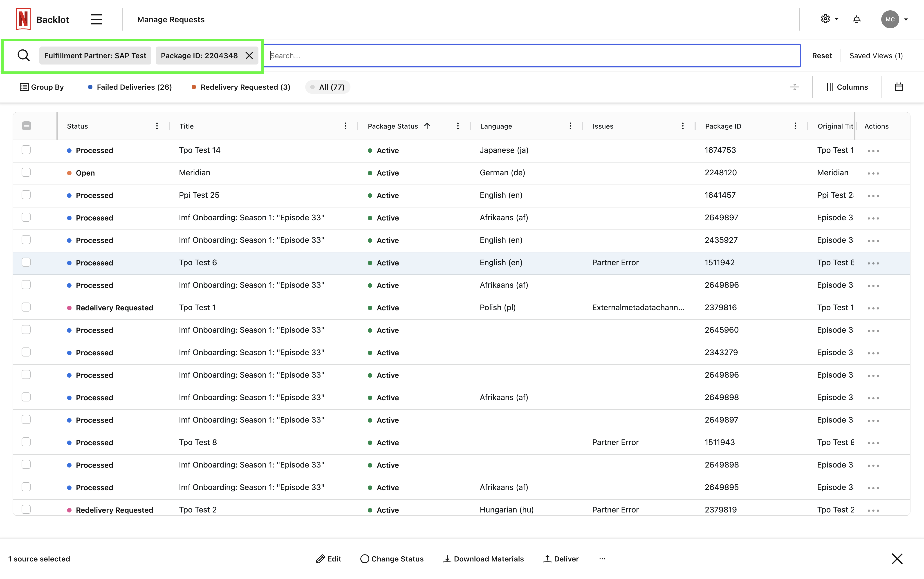Click the calendar icon in the toolbar
This screenshot has width=924, height=579.
coord(898,87)
